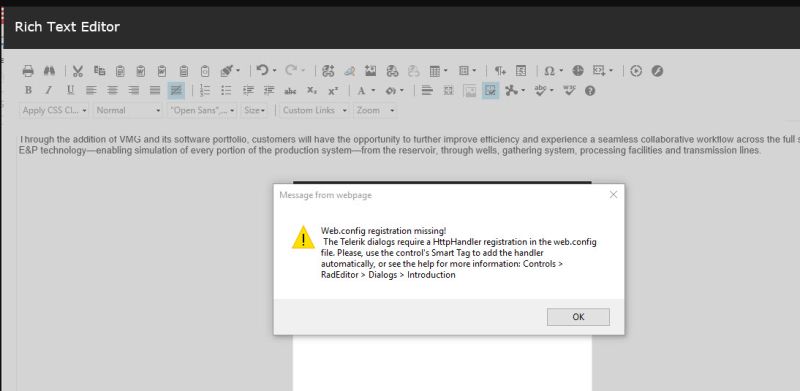
Task: Click the Undo arrow icon
Action: point(262,70)
